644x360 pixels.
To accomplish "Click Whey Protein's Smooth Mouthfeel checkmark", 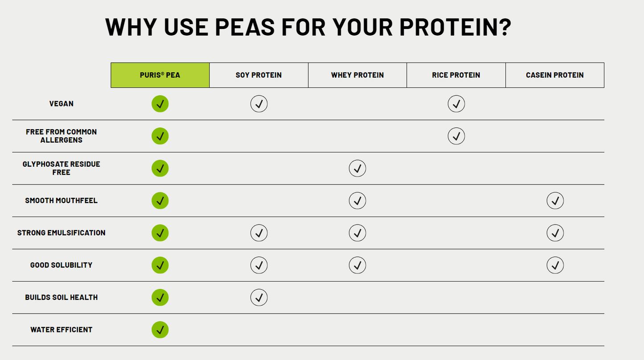I will click(357, 200).
